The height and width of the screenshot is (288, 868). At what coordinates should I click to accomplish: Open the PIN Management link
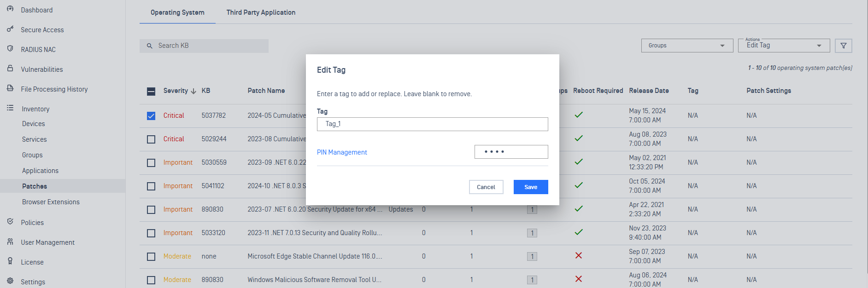(342, 152)
